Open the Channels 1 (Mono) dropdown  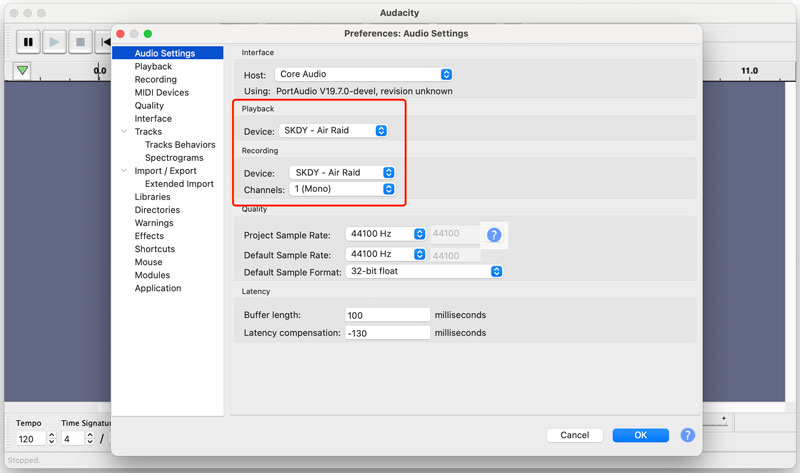tap(342, 189)
